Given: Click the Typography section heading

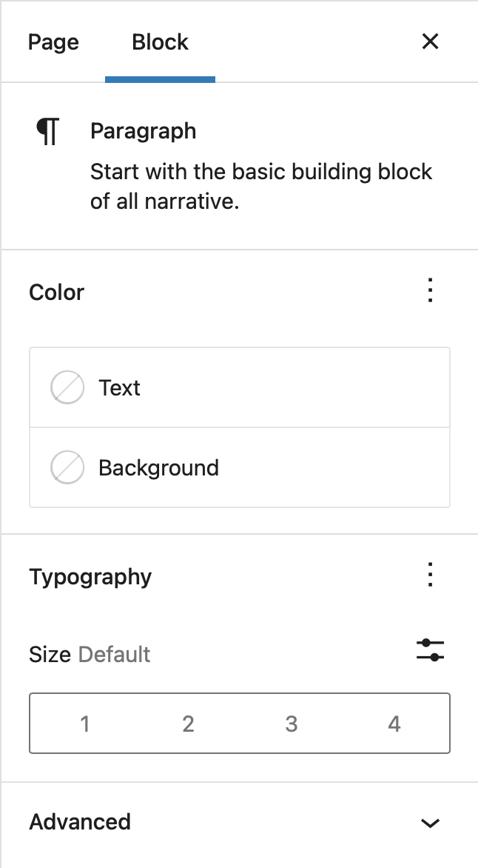Looking at the screenshot, I should click(x=90, y=577).
